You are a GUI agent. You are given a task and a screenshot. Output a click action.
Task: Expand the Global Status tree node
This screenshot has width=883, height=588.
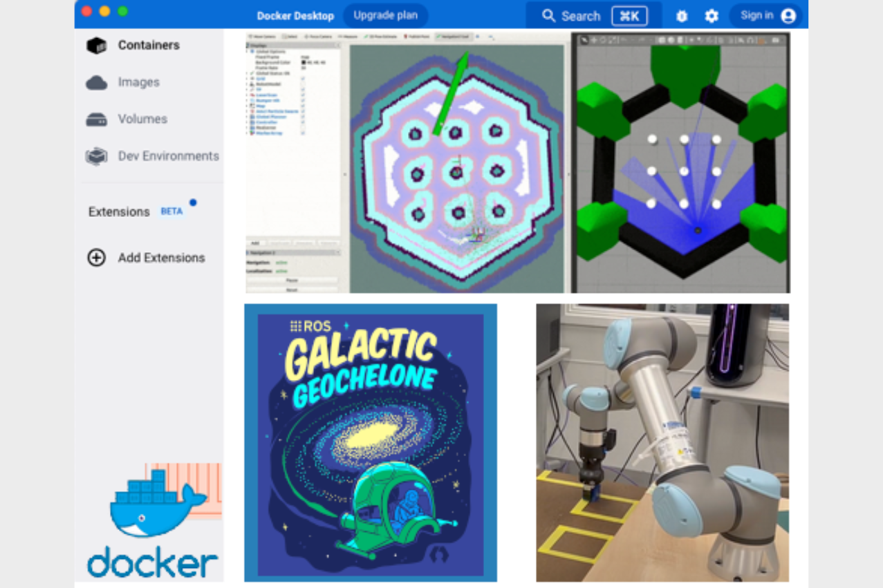(248, 73)
